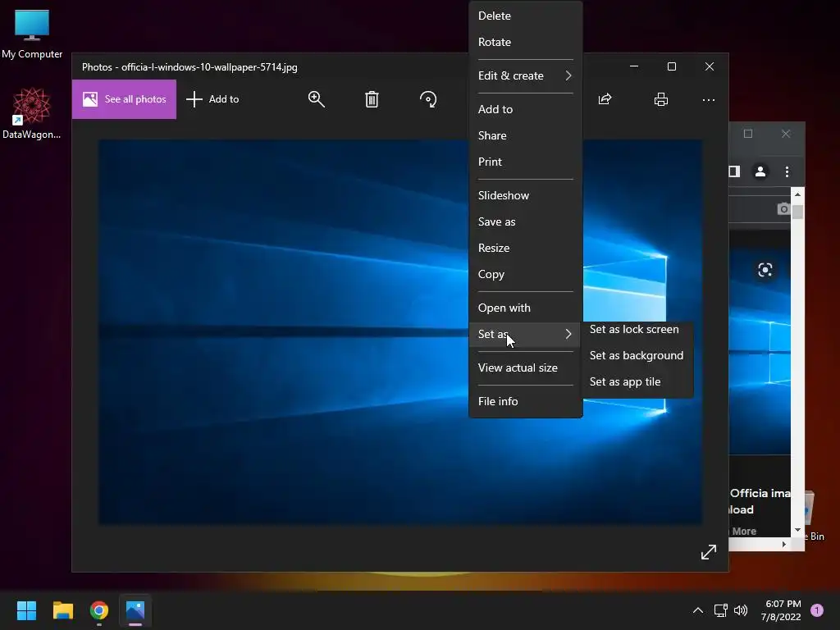Viewport: 840px width, 630px height.
Task: Open the My Computer desktop icon
Action: 32,34
